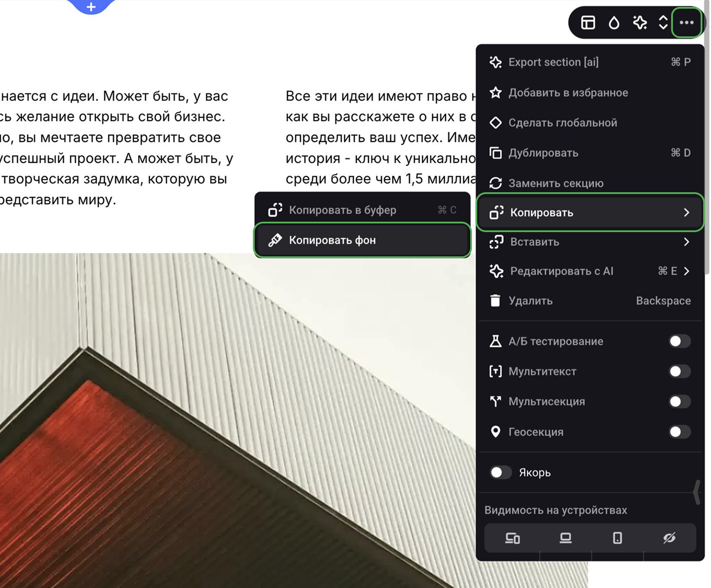
Task: Toggle Геосекция switch
Action: 679,432
